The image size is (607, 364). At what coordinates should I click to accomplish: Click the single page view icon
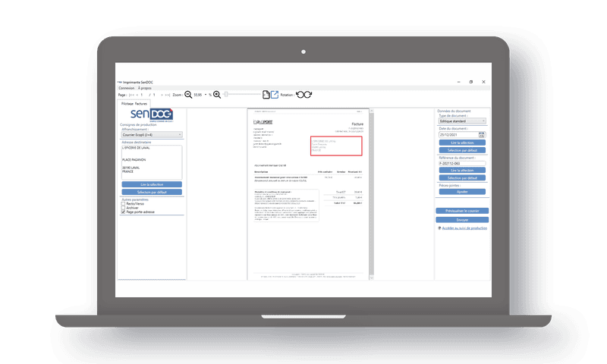point(266,95)
